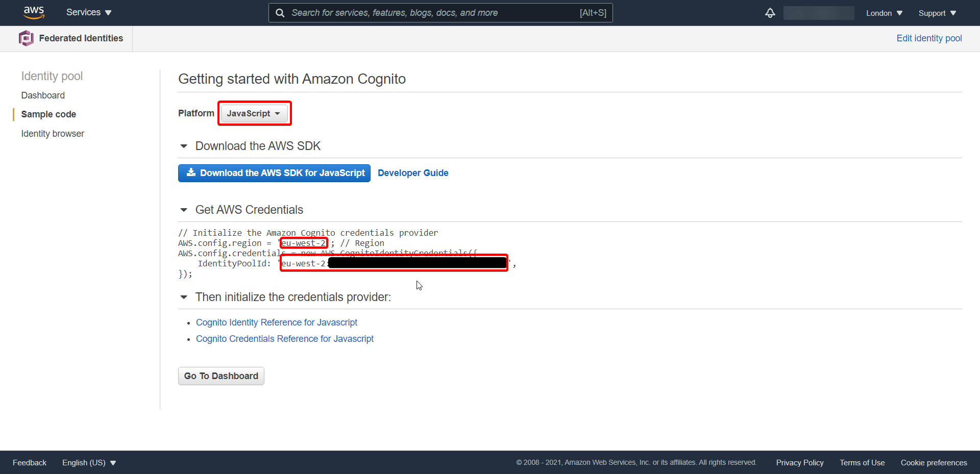
Task: Click the search magnifier icon
Action: (x=280, y=12)
